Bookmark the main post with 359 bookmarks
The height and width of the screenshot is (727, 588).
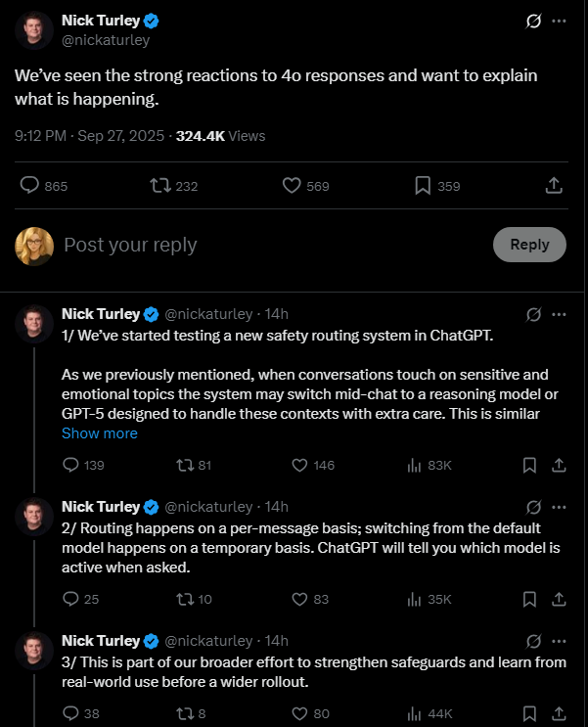(423, 186)
